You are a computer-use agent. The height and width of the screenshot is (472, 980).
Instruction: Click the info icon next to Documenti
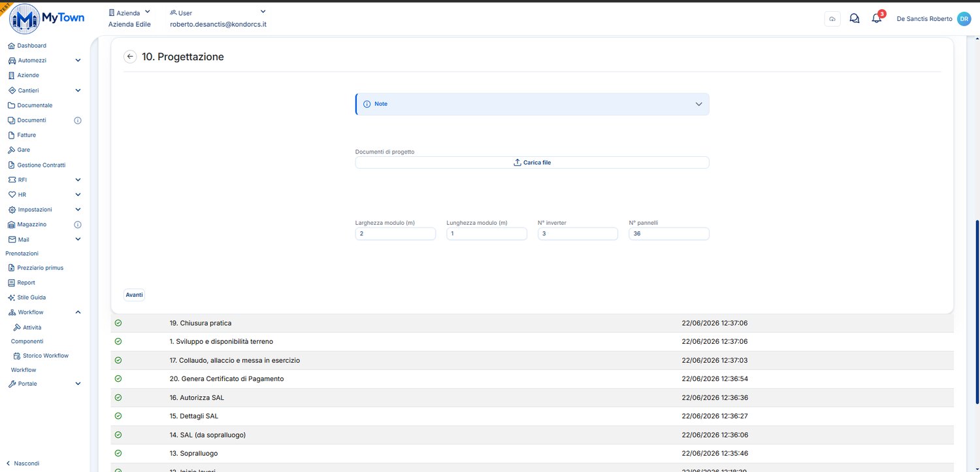78,120
